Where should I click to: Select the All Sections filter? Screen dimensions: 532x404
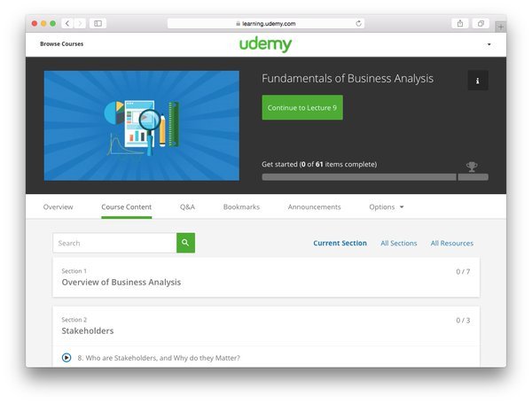click(399, 243)
